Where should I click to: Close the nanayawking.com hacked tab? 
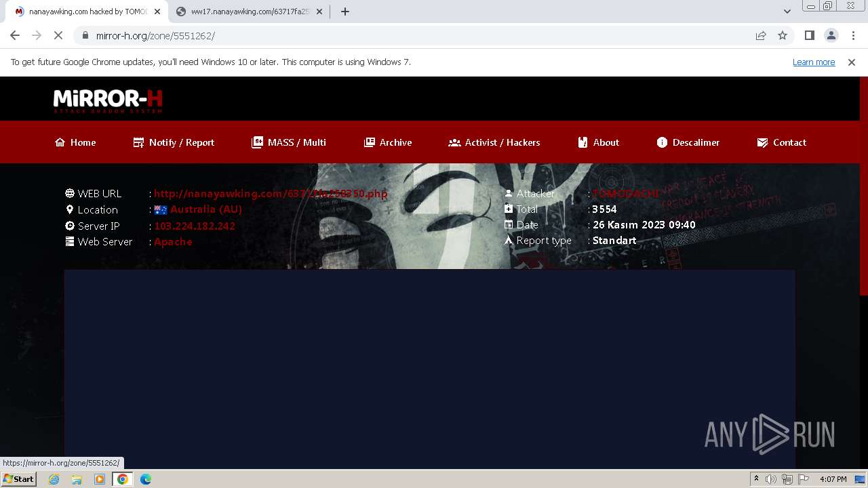click(157, 12)
